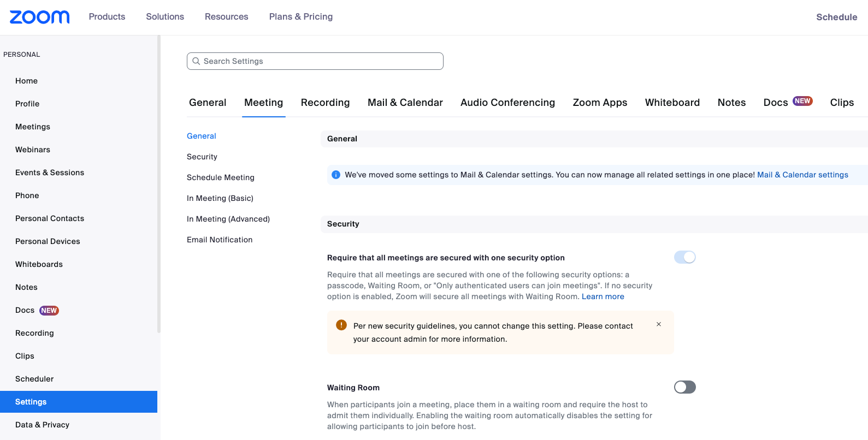Open the Products menu

coord(107,17)
